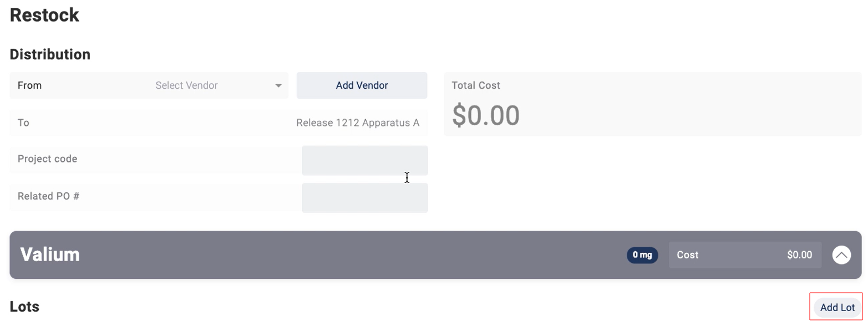This screenshot has width=868, height=331.
Task: Click the Add Lot button
Action: tap(837, 308)
